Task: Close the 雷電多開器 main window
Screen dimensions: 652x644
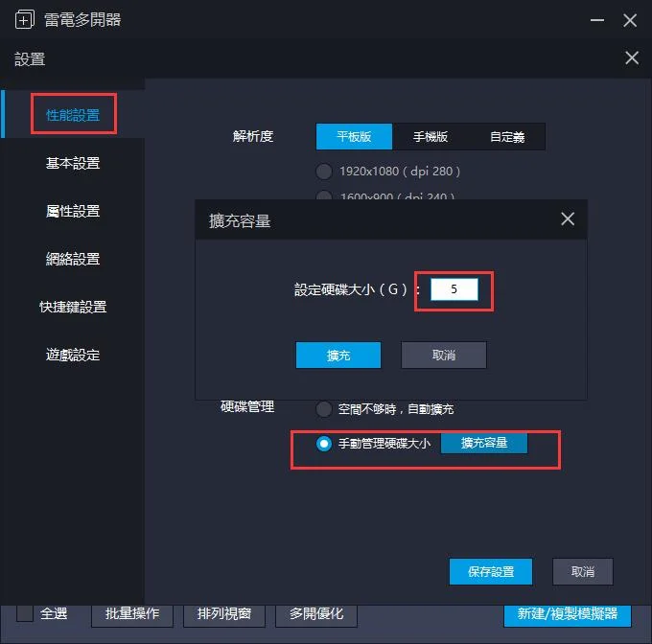Action: click(630, 20)
